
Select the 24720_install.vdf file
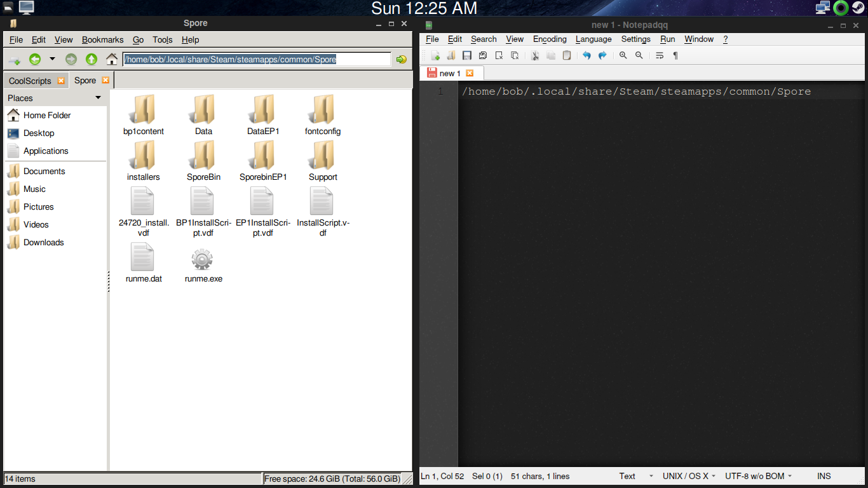click(144, 212)
